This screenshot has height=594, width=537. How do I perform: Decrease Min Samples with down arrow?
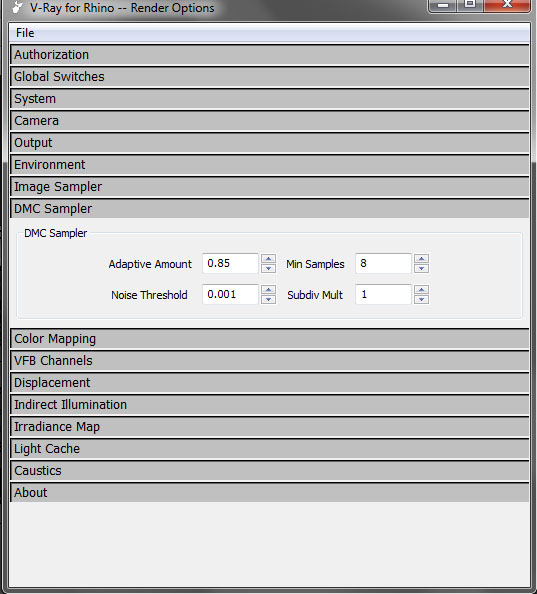tap(421, 268)
